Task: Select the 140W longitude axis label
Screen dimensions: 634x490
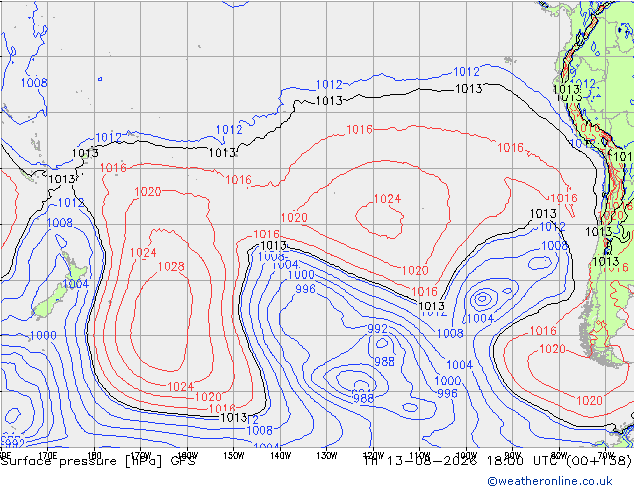Action: [x=280, y=456]
